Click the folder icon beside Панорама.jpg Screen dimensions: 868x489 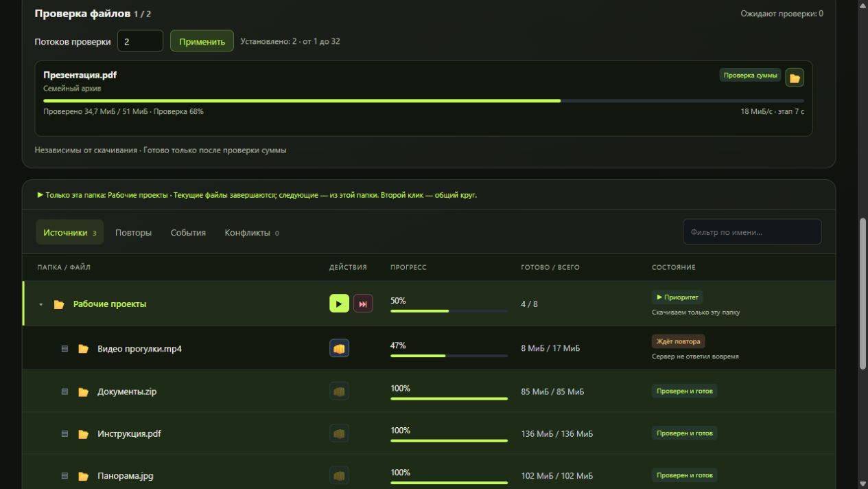83,476
